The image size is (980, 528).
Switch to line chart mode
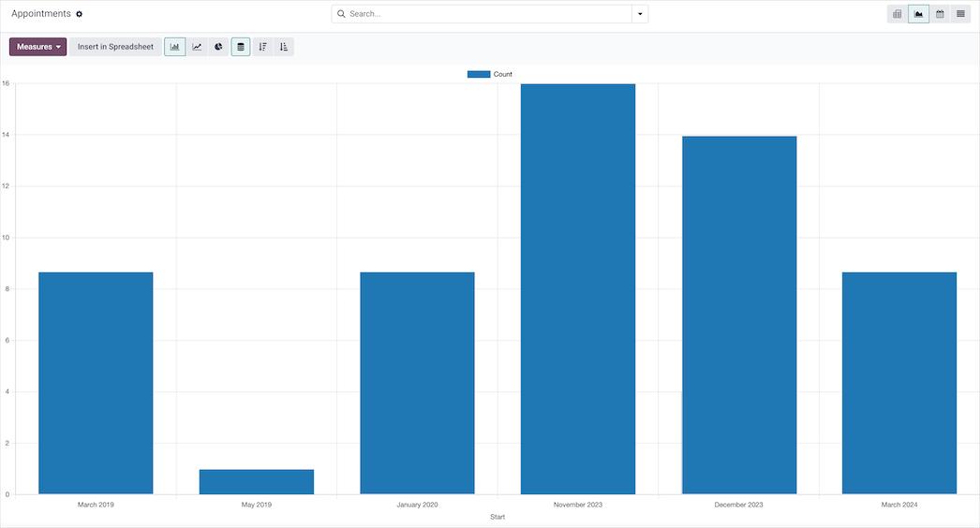pyautogui.click(x=197, y=47)
